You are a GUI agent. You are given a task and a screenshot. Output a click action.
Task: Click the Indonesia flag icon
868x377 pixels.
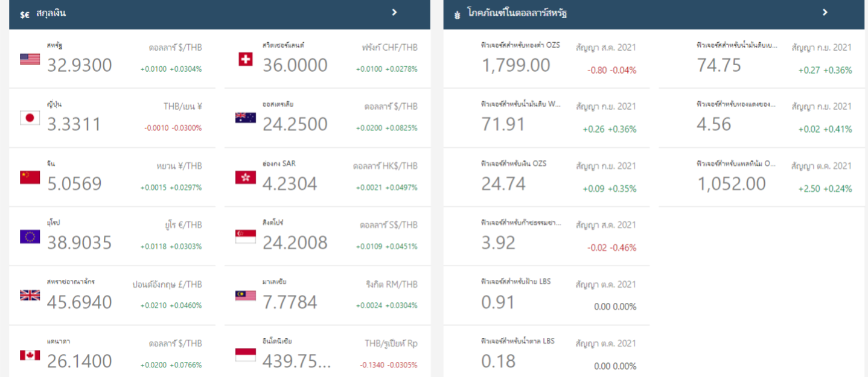[x=246, y=355]
